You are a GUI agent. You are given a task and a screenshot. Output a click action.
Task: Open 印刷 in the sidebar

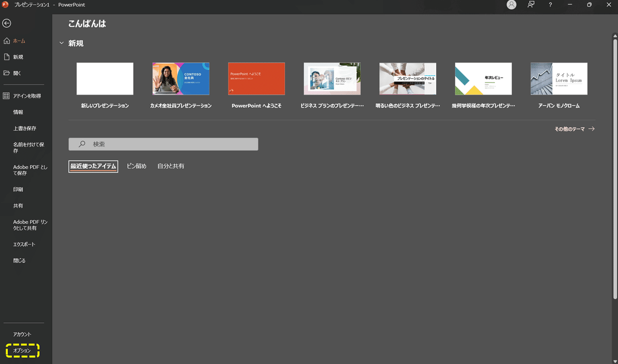(18, 189)
